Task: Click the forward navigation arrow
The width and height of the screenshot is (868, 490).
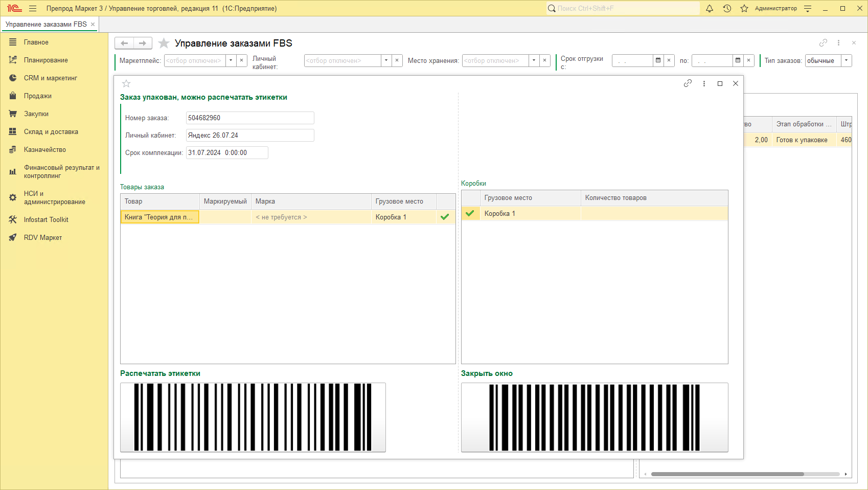Action: click(143, 43)
